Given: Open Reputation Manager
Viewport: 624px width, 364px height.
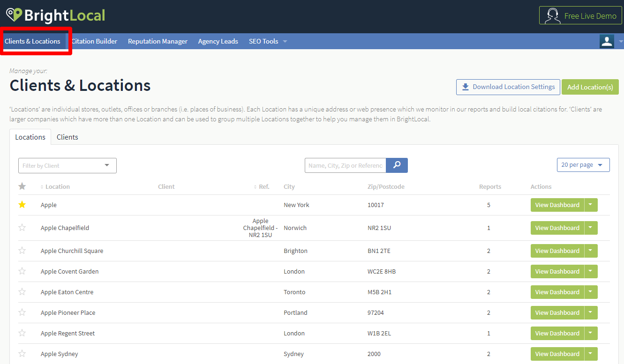Looking at the screenshot, I should click(158, 41).
